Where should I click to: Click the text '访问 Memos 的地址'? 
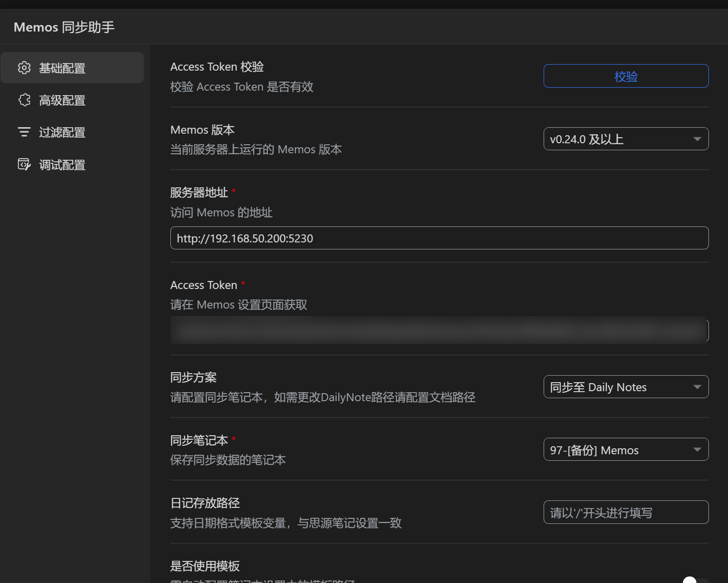[221, 212]
